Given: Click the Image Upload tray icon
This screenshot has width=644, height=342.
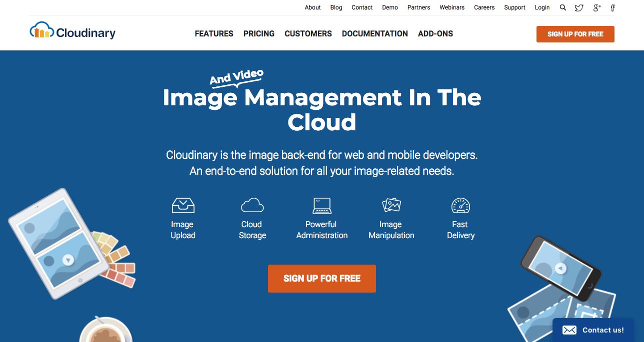Looking at the screenshot, I should (183, 205).
